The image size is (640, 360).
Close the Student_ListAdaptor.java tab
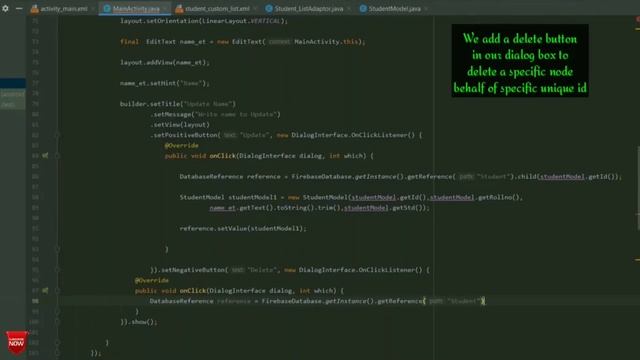(x=349, y=9)
